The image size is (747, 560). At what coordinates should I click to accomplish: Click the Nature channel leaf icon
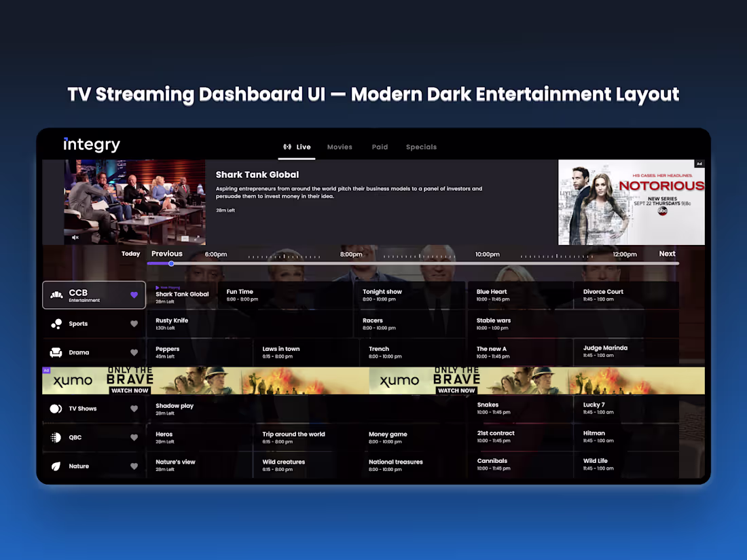point(57,466)
